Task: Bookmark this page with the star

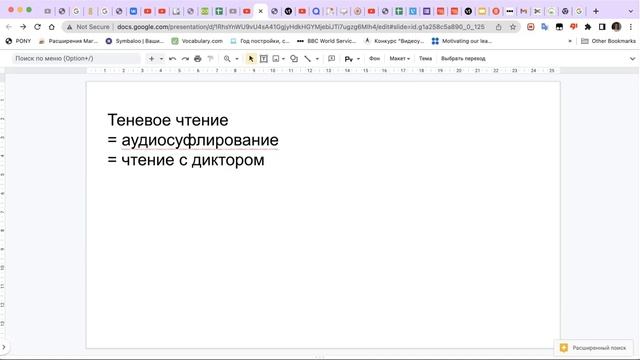Action: pos(513,27)
